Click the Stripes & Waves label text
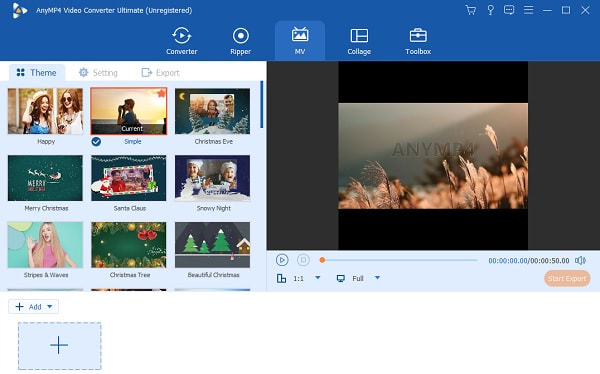This screenshot has width=600, height=374. (46, 275)
